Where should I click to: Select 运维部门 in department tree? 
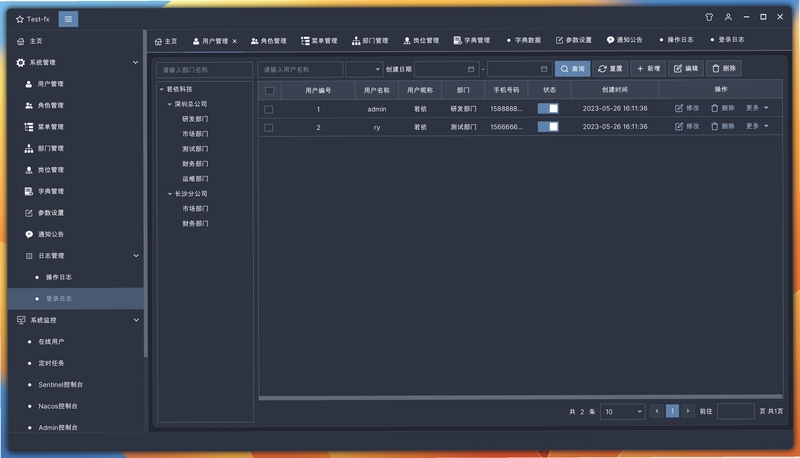pyautogui.click(x=195, y=179)
